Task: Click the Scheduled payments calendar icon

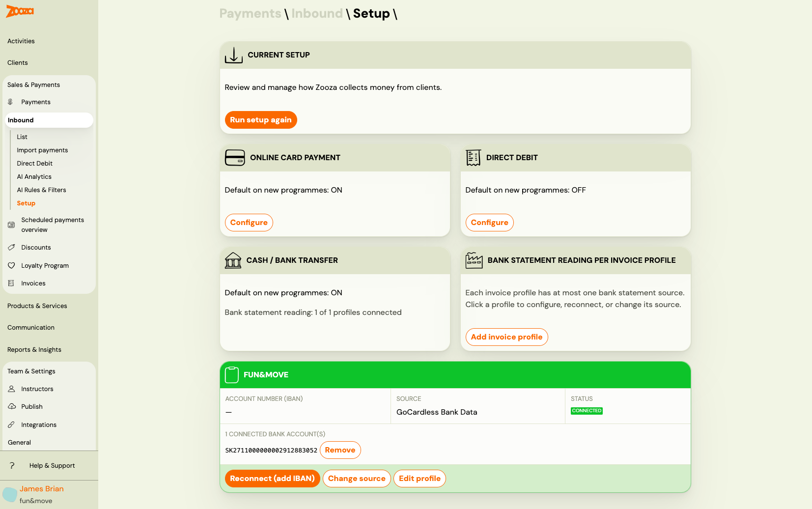Action: click(x=11, y=225)
